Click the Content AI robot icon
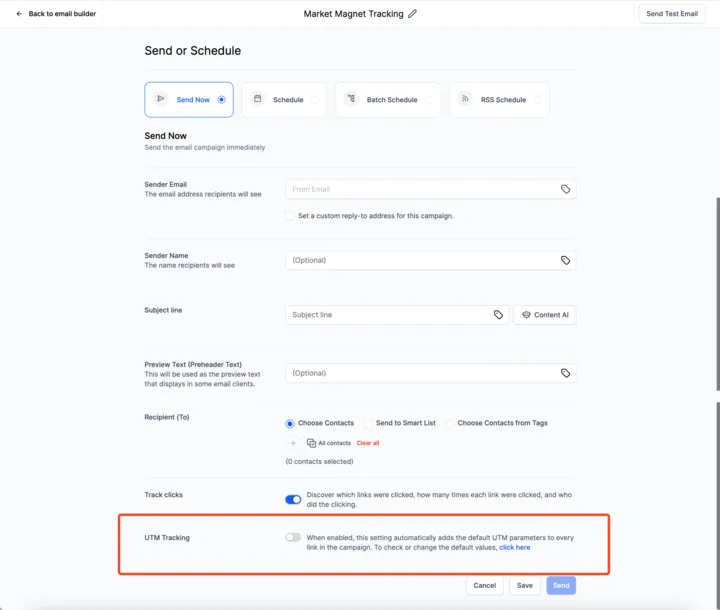 [526, 315]
